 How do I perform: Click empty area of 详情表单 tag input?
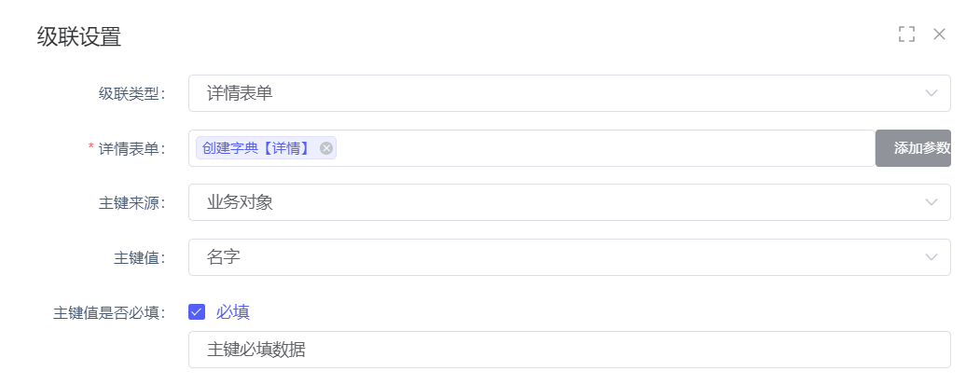(606, 148)
